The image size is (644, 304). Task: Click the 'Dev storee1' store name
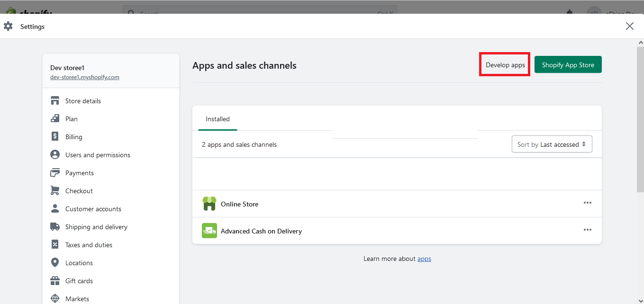coord(67,68)
